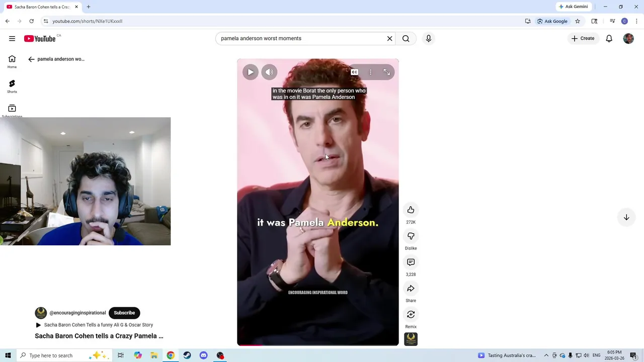Clear the YouTube search box text
The width and height of the screenshot is (644, 362).
pos(389,38)
